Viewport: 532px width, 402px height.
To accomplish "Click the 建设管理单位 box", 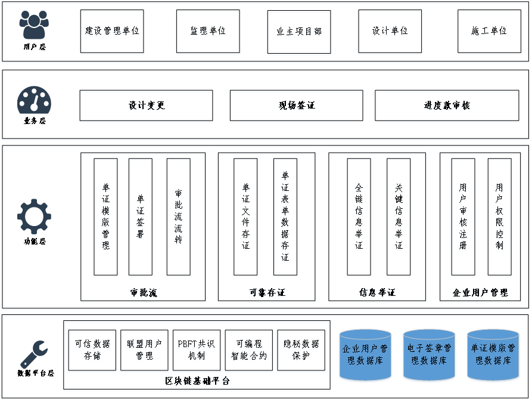I will 113,32.
